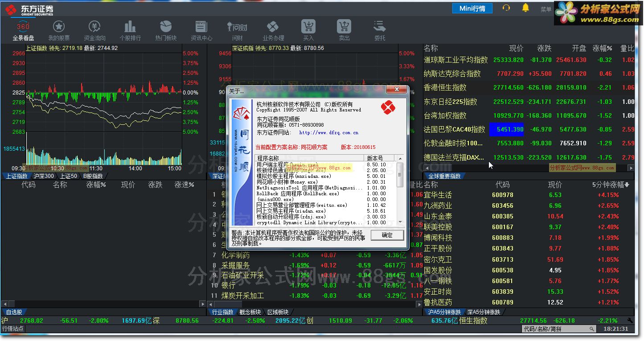
Task: Open 资金流向 capital flow icon
Action: tap(94, 30)
